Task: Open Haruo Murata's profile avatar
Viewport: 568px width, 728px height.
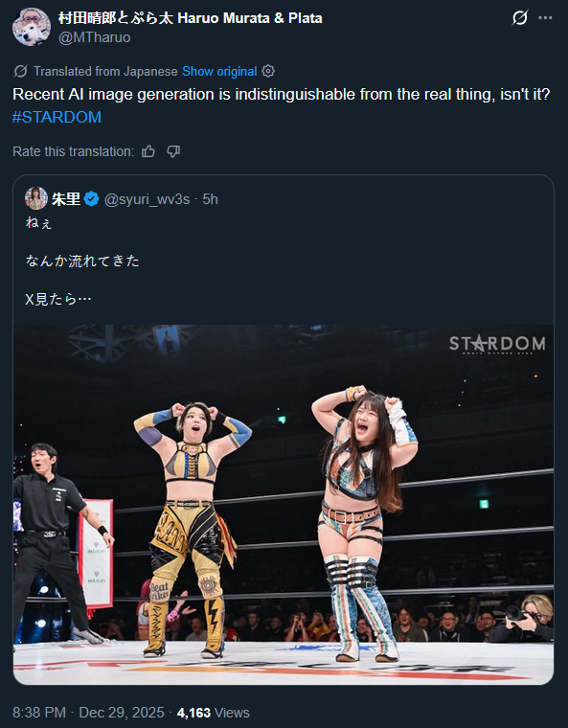Action: pos(31,27)
